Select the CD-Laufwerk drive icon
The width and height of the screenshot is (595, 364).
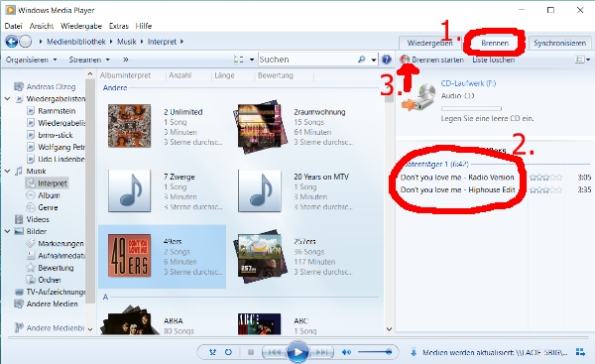tap(419, 97)
